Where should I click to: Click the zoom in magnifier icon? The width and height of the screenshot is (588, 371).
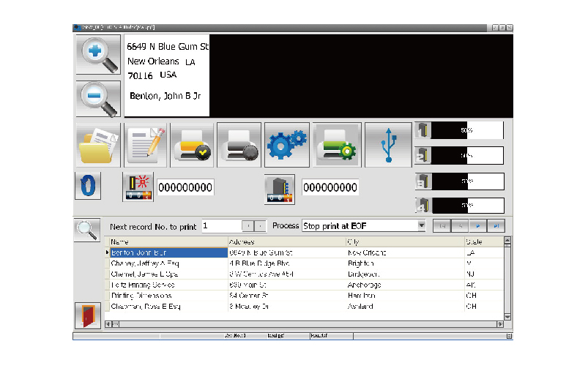98,55
